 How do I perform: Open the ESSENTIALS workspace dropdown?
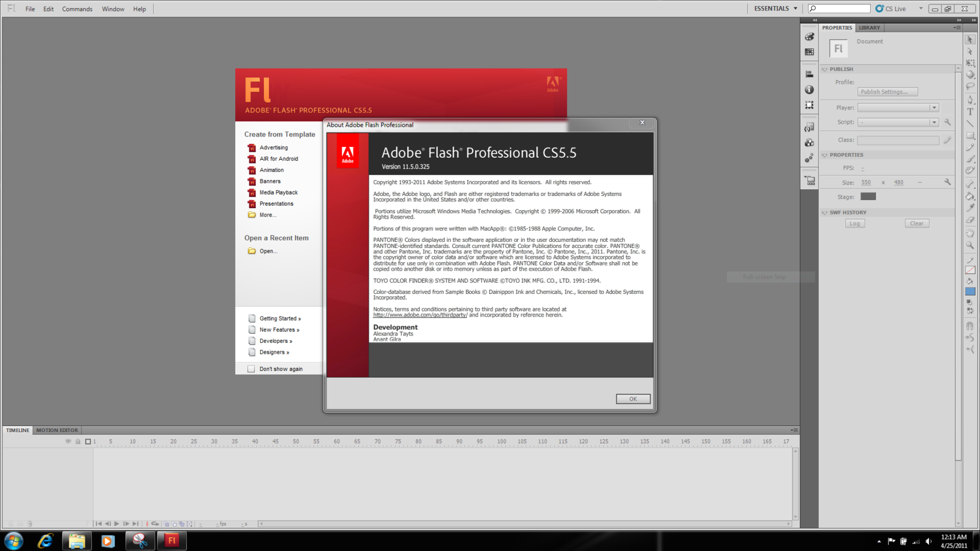coord(775,9)
